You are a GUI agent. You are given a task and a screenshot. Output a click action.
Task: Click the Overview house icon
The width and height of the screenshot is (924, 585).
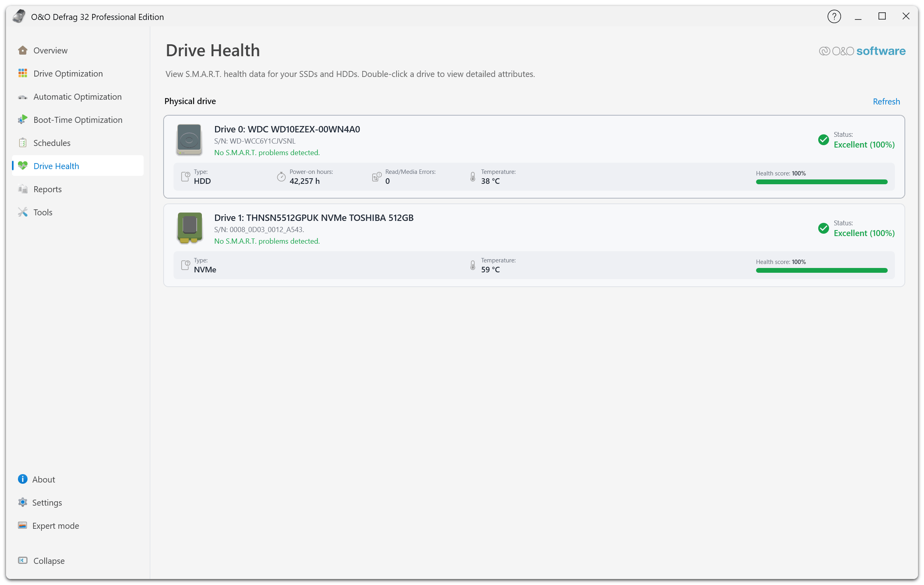[x=23, y=50]
